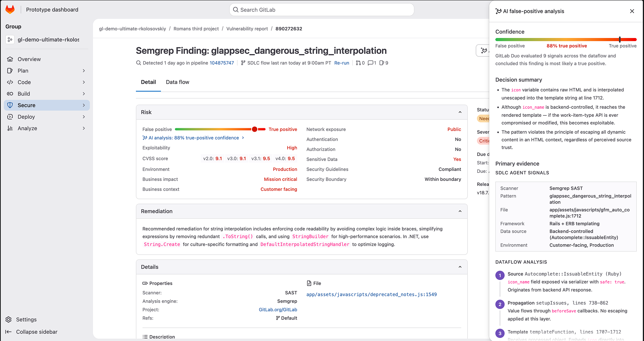Screen dimensions: 644x341
Task: Click the Description list icon
Action: click(145, 337)
